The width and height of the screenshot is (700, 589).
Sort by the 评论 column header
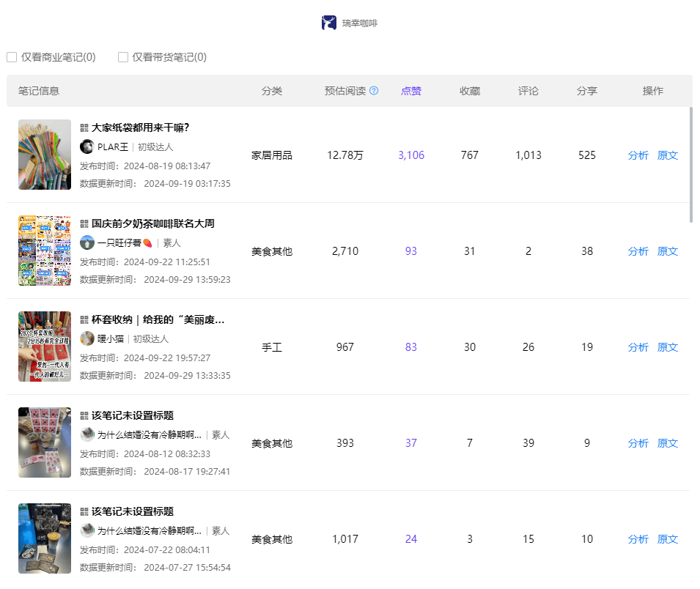pyautogui.click(x=528, y=91)
